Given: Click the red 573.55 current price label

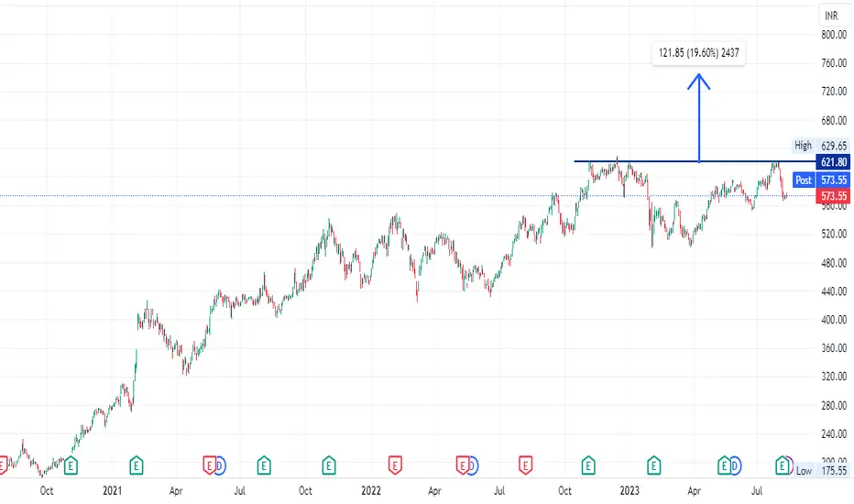Looking at the screenshot, I should 833,196.
